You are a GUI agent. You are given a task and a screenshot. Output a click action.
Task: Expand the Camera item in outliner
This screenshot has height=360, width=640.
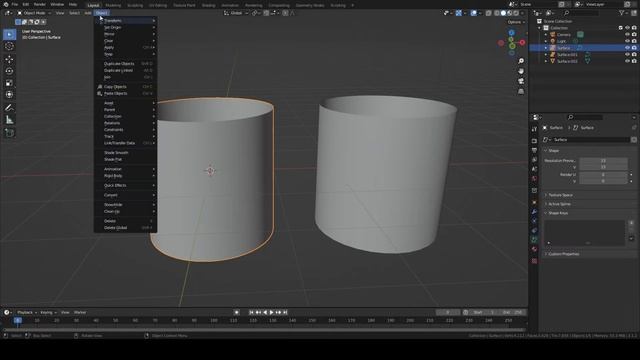(546, 35)
